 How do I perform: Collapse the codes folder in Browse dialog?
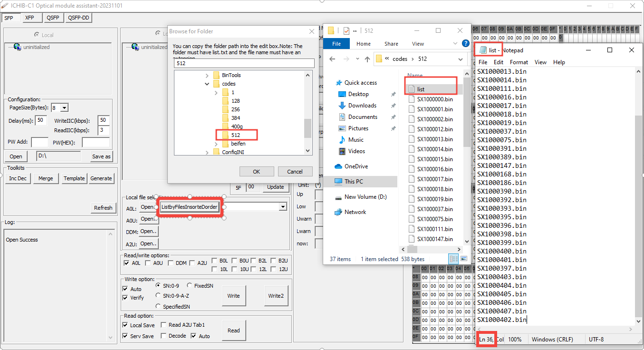tap(207, 83)
